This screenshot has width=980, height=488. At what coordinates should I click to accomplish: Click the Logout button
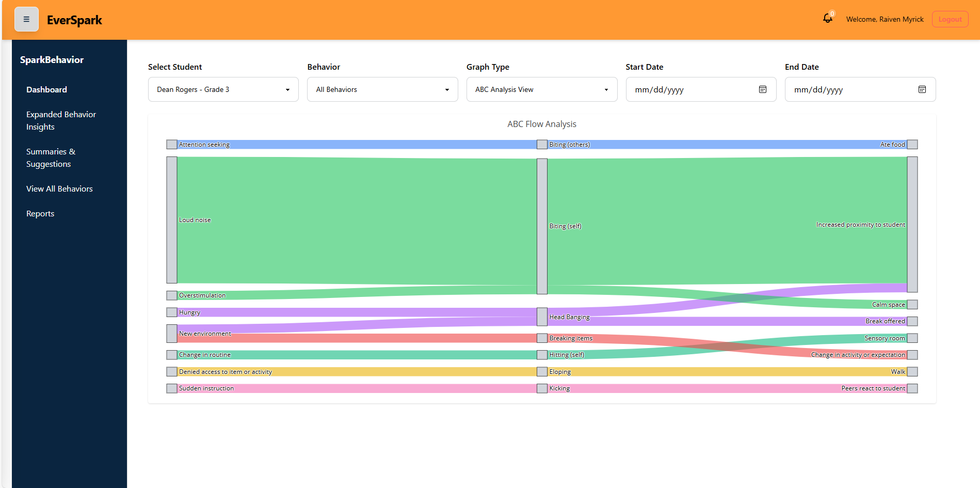[x=950, y=19]
